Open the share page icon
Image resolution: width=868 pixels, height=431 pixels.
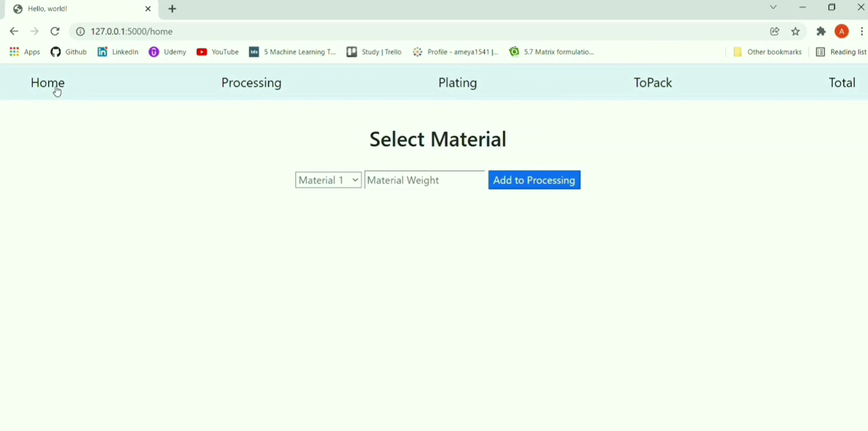tap(775, 31)
